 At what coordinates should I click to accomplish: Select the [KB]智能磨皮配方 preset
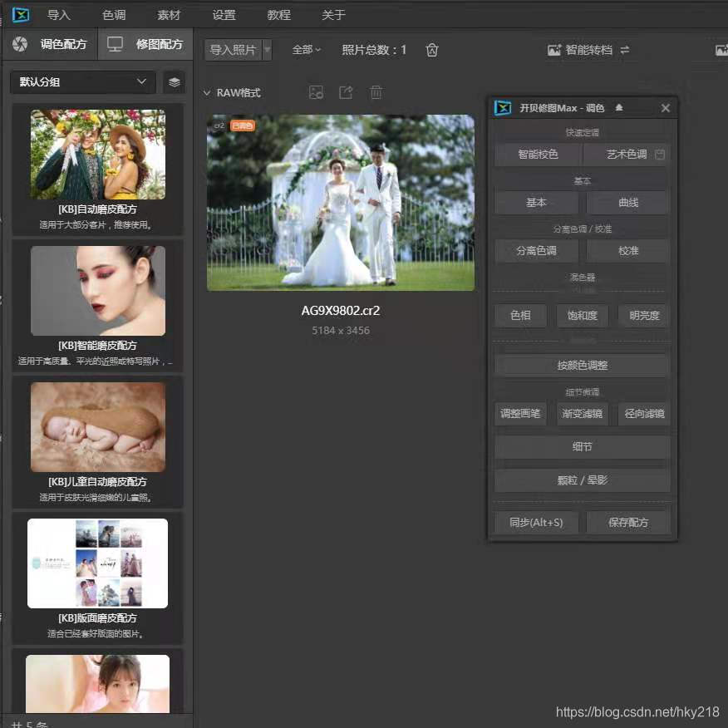pos(97,306)
